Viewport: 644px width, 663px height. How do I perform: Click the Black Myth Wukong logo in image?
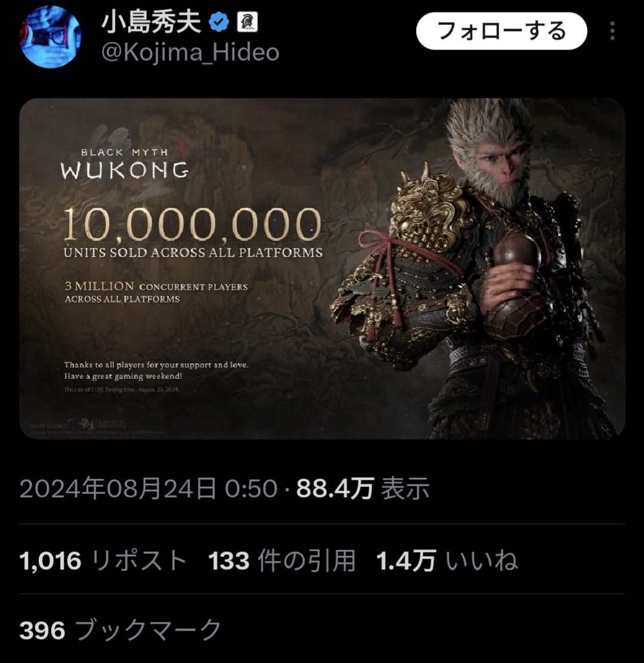(125, 164)
